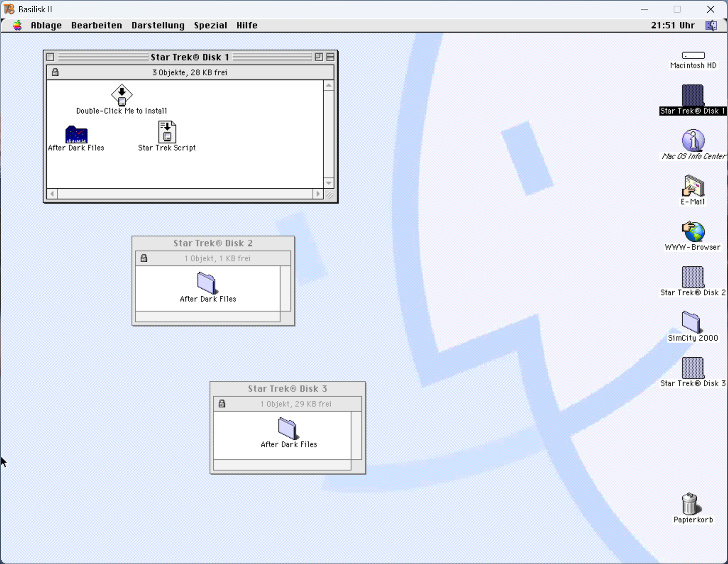
Task: Click the 'WWW-Browser' label text
Action: click(693, 247)
